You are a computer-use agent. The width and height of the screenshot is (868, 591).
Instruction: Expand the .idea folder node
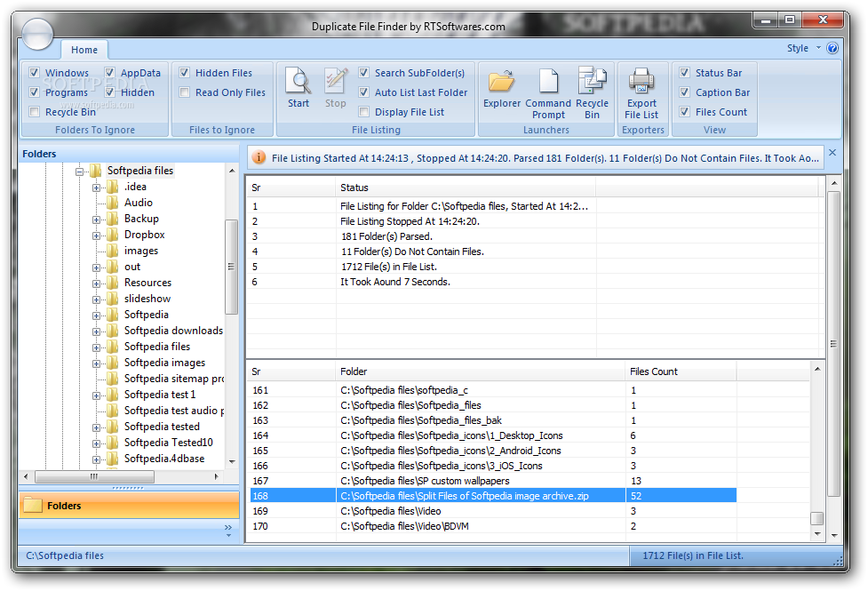(96, 188)
